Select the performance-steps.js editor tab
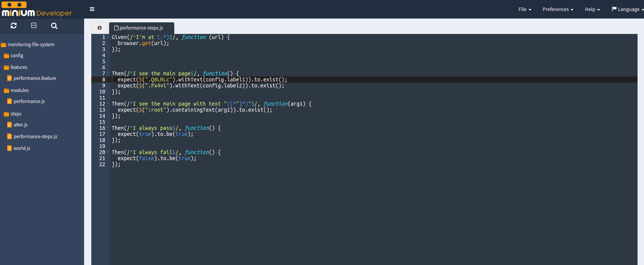The image size is (644, 265). click(x=142, y=28)
